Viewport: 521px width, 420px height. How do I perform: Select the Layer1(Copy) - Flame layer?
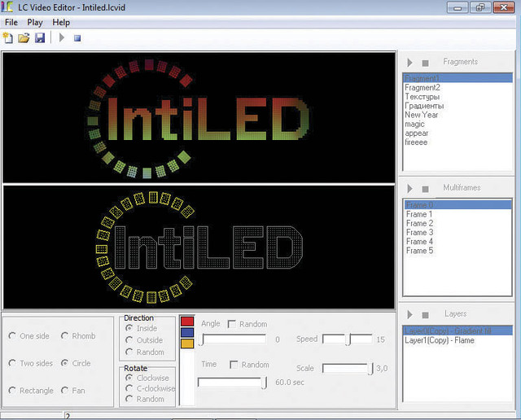tap(458, 340)
